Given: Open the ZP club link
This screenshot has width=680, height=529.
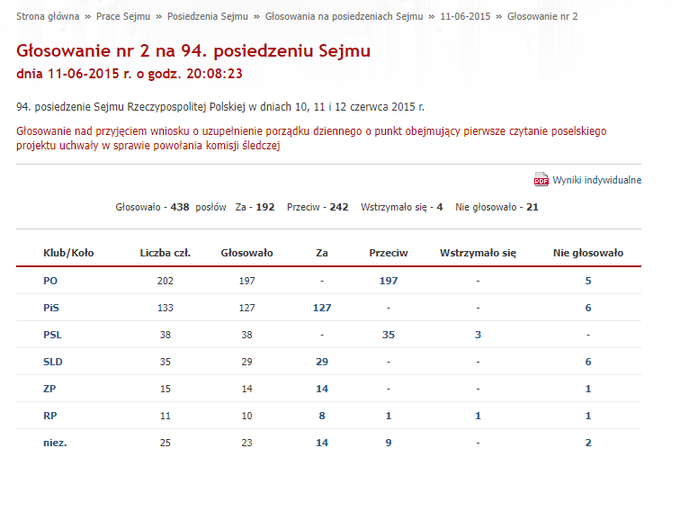Looking at the screenshot, I should coord(49,389).
